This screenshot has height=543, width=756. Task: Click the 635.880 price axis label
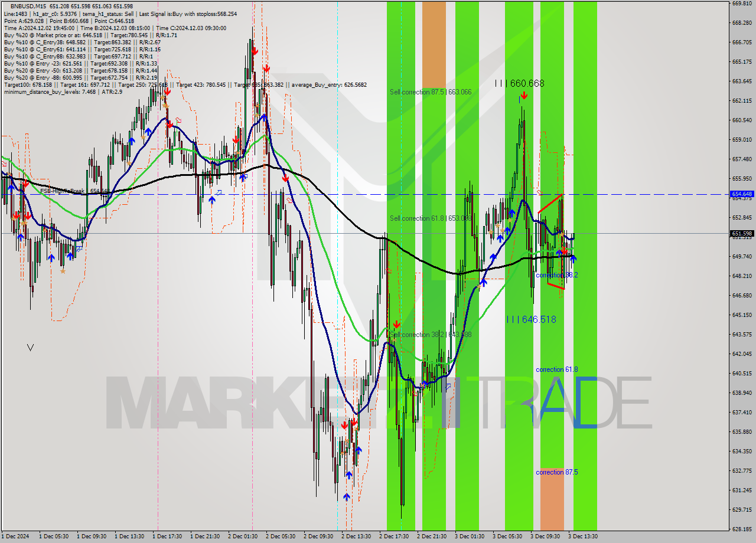tap(741, 431)
